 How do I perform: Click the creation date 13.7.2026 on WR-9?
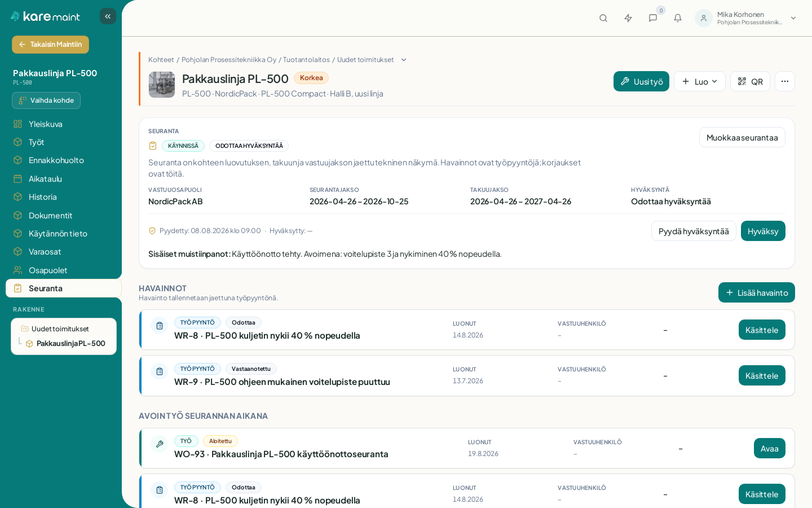pos(468,381)
